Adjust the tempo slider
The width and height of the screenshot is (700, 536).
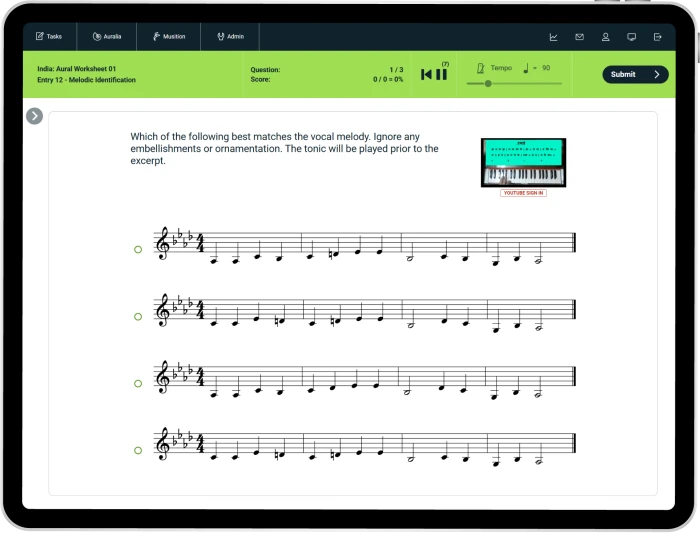click(488, 84)
